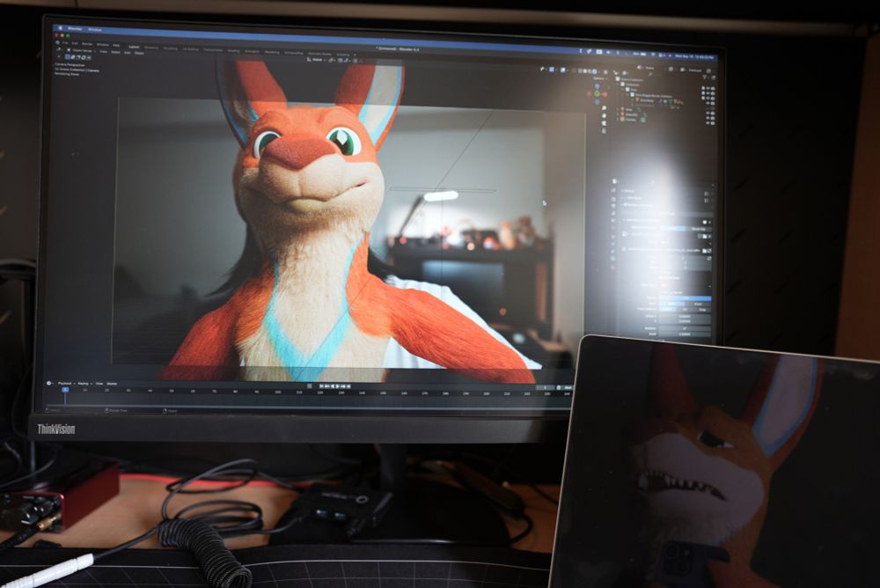Toggle viewport overlays button
This screenshot has height=588, width=880.
tap(562, 70)
